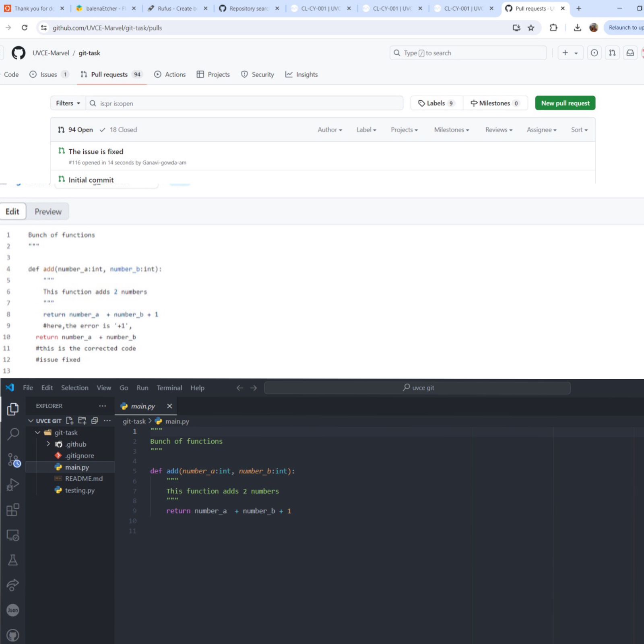Close the main.py editor tab

click(x=169, y=406)
